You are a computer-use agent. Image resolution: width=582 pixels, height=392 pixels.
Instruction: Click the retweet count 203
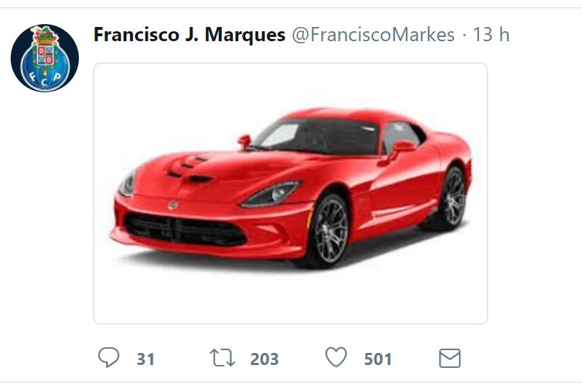pyautogui.click(x=264, y=359)
